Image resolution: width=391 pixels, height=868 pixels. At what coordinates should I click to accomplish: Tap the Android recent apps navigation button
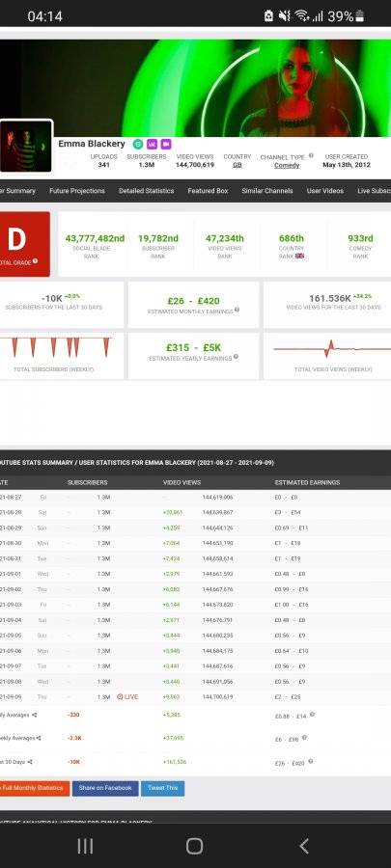click(x=85, y=845)
